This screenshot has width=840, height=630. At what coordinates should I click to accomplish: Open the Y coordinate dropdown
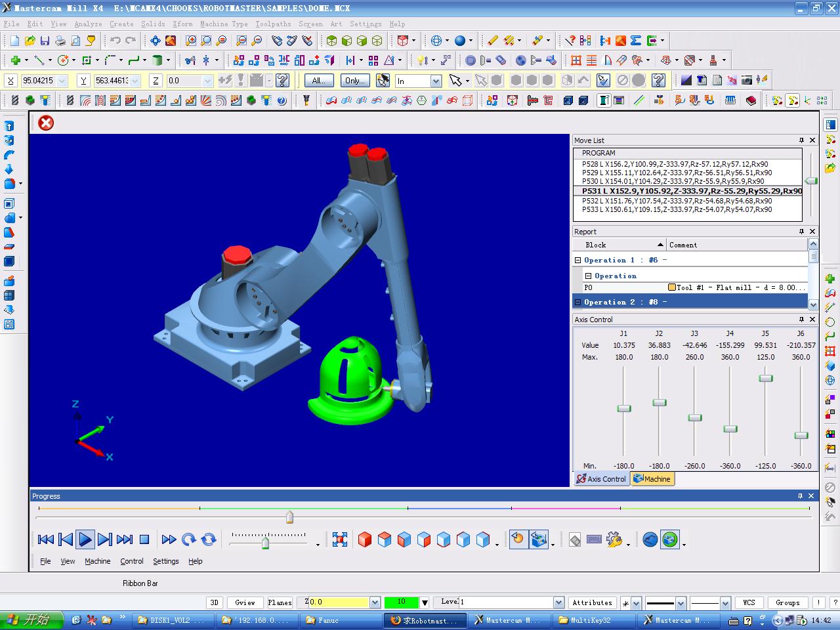point(135,81)
